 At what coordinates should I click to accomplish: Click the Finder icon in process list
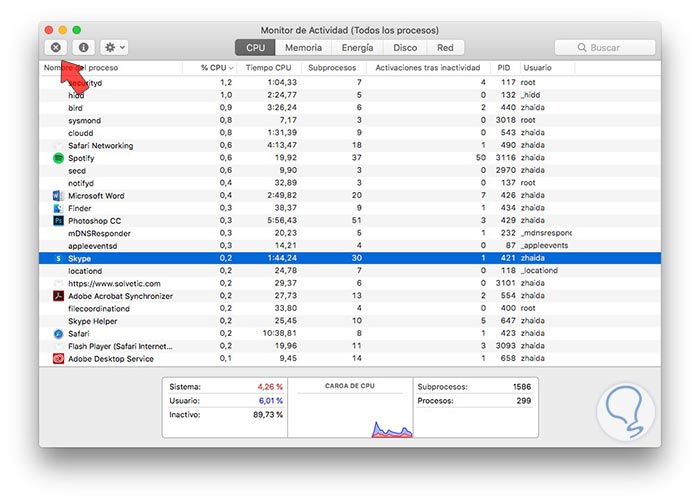pyautogui.click(x=58, y=208)
